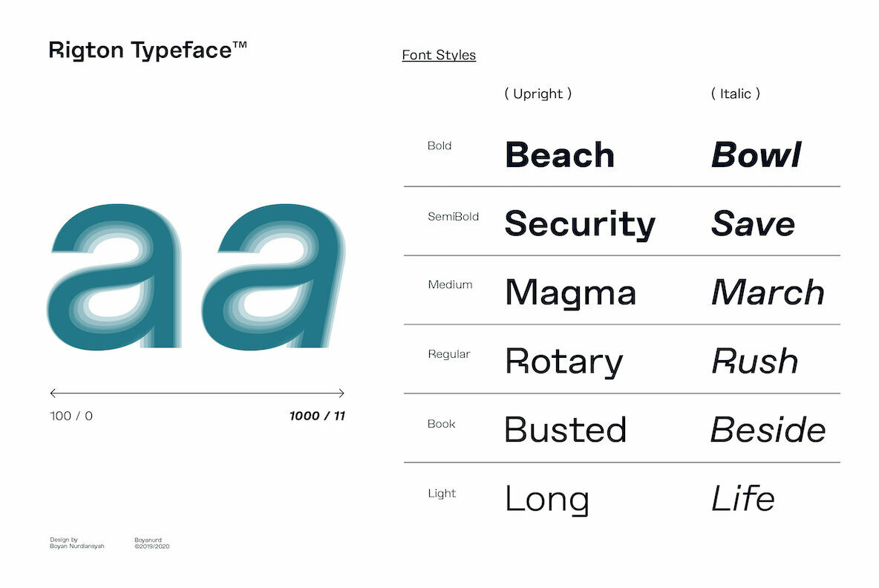The image size is (879, 588).
Task: Select the SemiBold weight row label
Action: click(453, 217)
